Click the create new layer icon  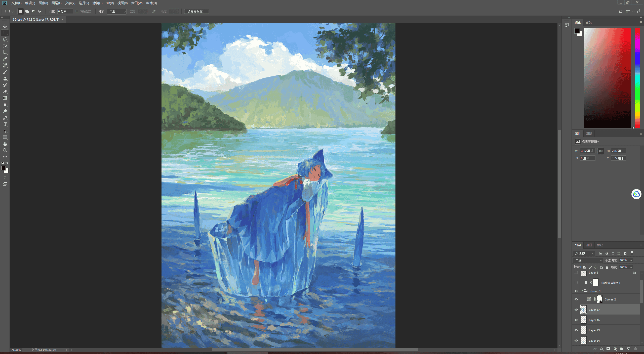point(628,349)
